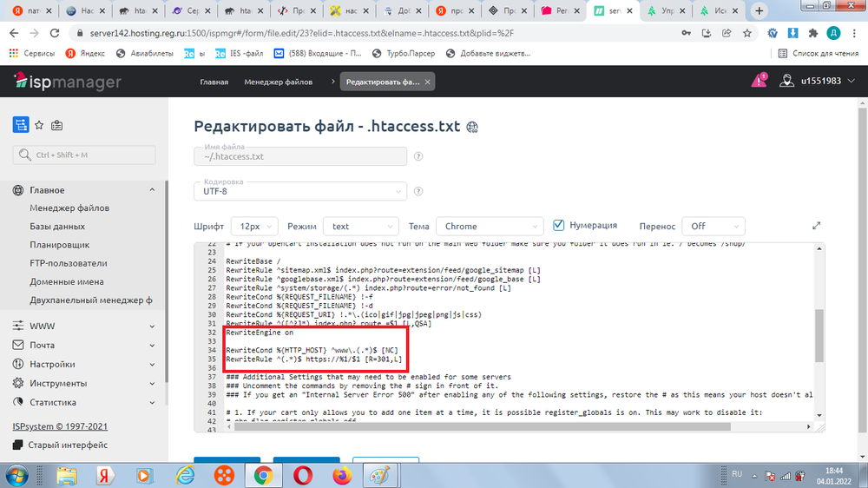Click the RewriteBase / line in editor
Screen dimensions: 868x488
coord(253,261)
